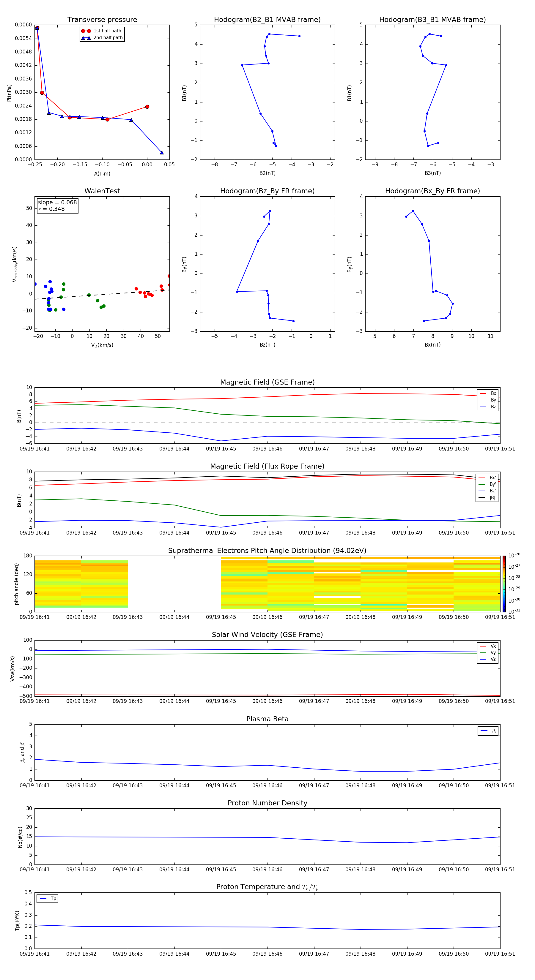Viewport: 535px width, 980px height.
Task: Click the lowest blue triangle in Transverse pressure
Action: [162, 153]
